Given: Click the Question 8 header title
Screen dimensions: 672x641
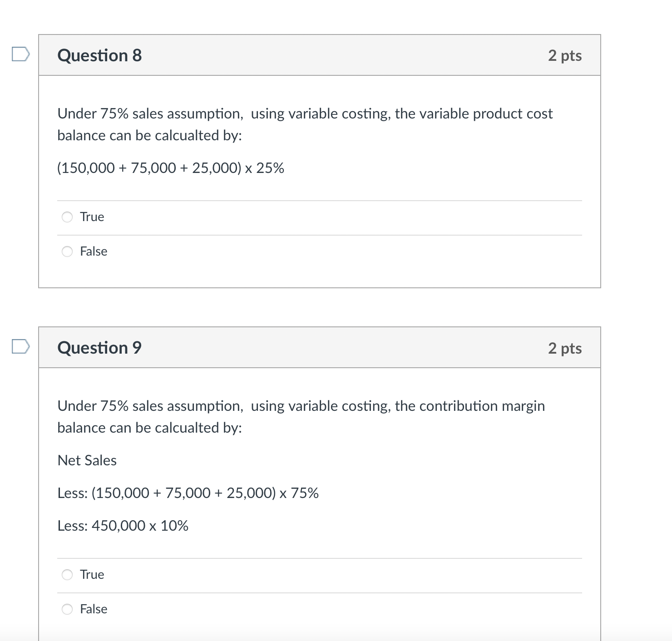Looking at the screenshot, I should coord(99,55).
